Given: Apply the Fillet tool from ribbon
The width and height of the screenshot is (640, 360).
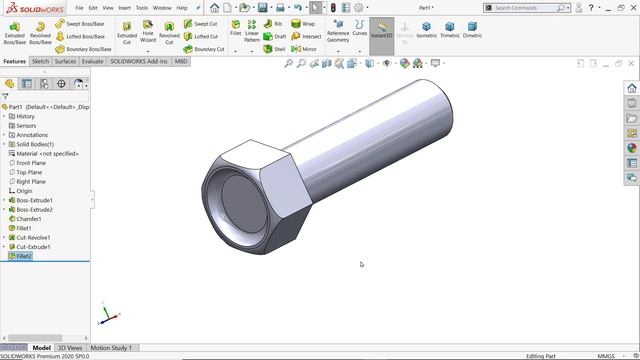Looking at the screenshot, I should pyautogui.click(x=236, y=28).
